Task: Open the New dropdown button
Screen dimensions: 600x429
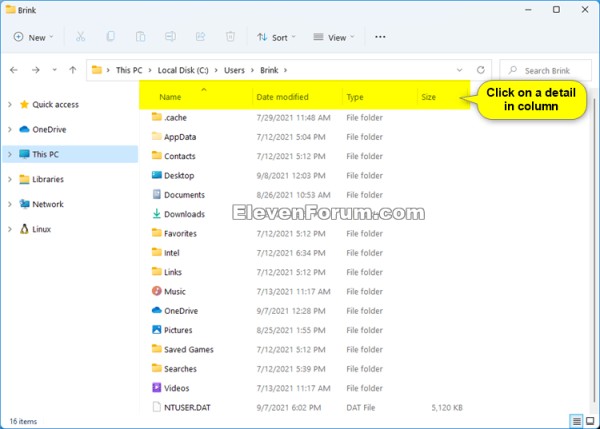Action: coord(33,37)
